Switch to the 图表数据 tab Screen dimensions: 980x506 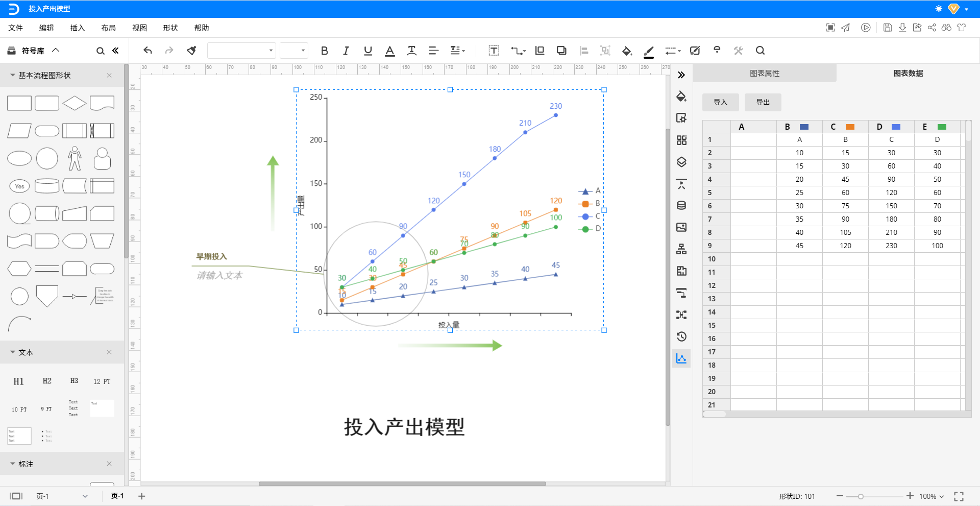point(908,73)
